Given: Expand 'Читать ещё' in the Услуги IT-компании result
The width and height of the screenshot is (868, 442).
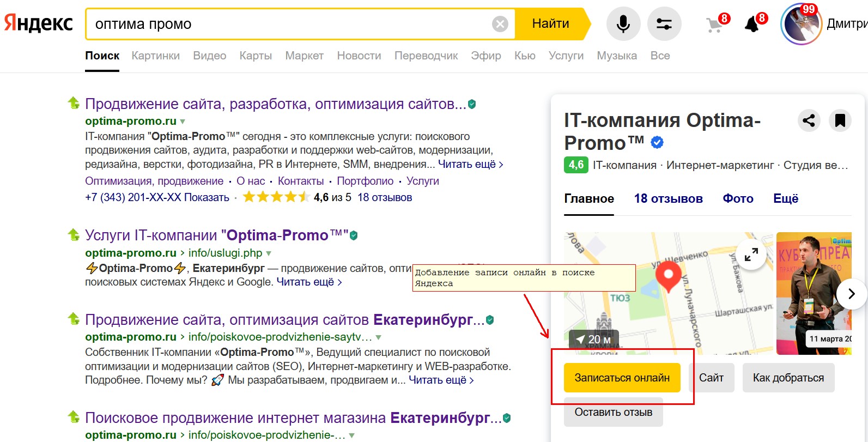Looking at the screenshot, I should (x=309, y=282).
